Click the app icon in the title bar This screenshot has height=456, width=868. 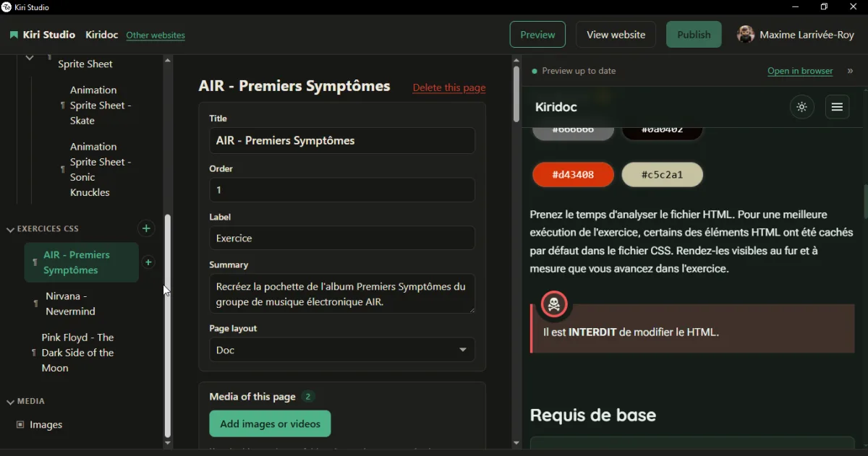tap(7, 7)
